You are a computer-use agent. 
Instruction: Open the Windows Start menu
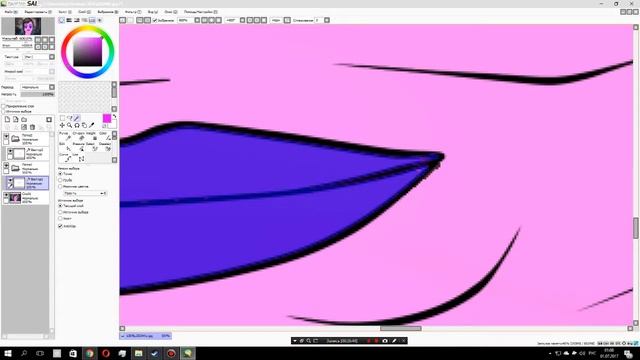coord(8,353)
